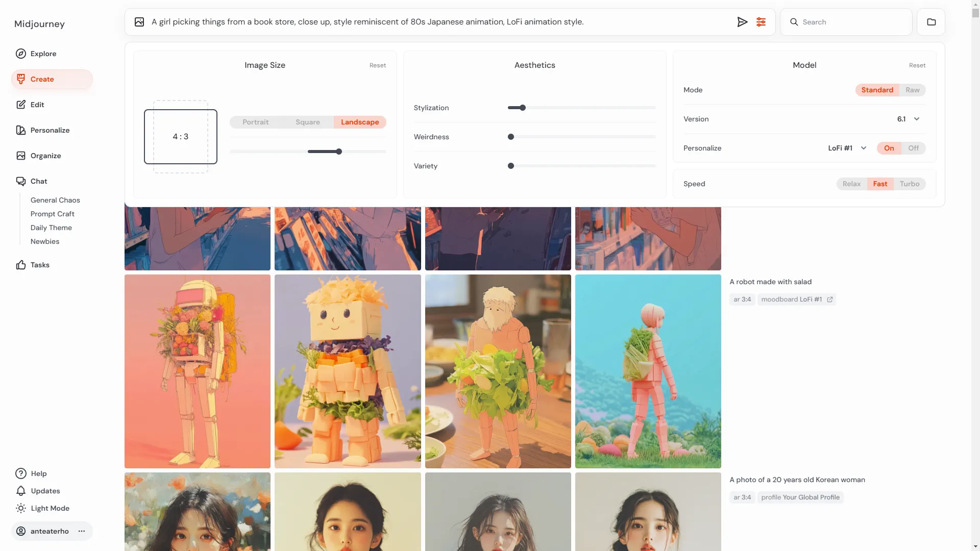The height and width of the screenshot is (551, 980).
Task: Turn Personalize Off
Action: tap(913, 148)
